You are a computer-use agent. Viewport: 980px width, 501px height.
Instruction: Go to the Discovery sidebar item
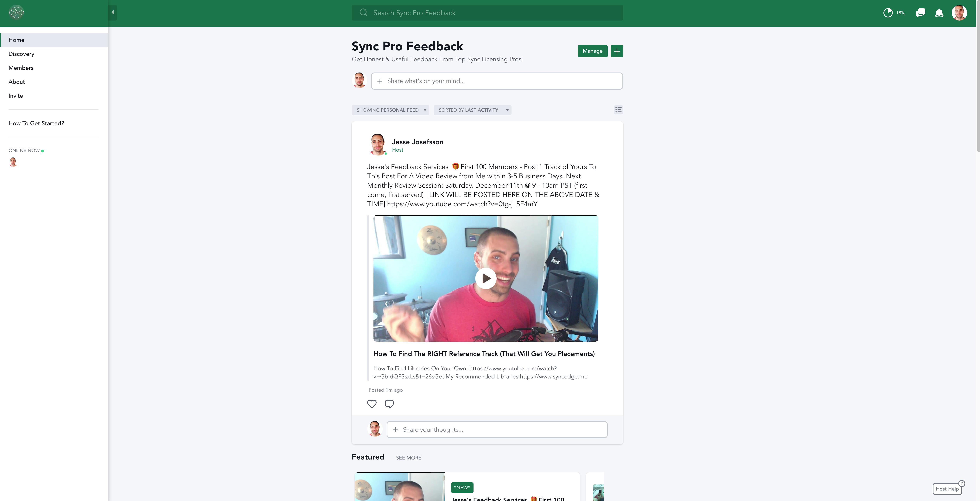[x=21, y=54]
